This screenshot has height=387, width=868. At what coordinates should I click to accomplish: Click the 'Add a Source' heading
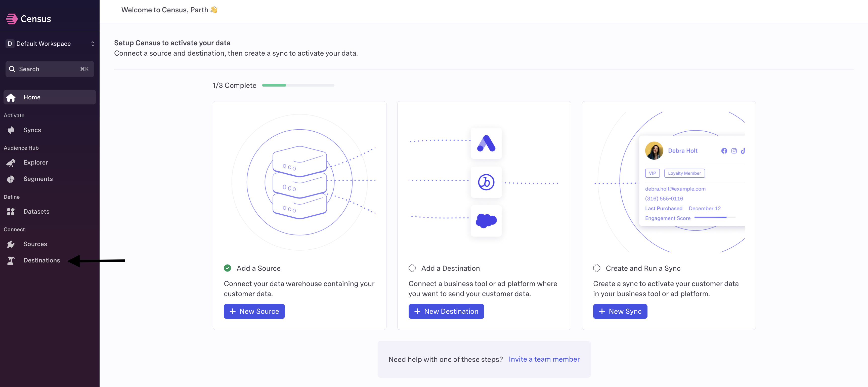pyautogui.click(x=258, y=268)
